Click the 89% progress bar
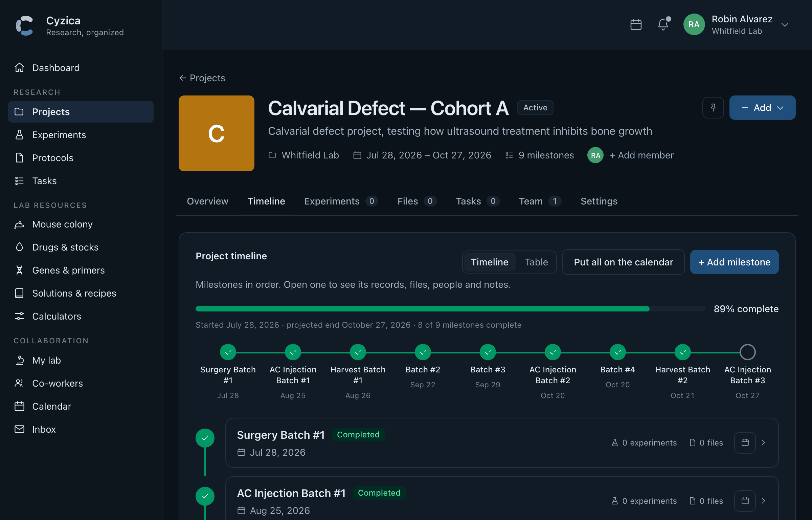The height and width of the screenshot is (520, 812). point(450,309)
